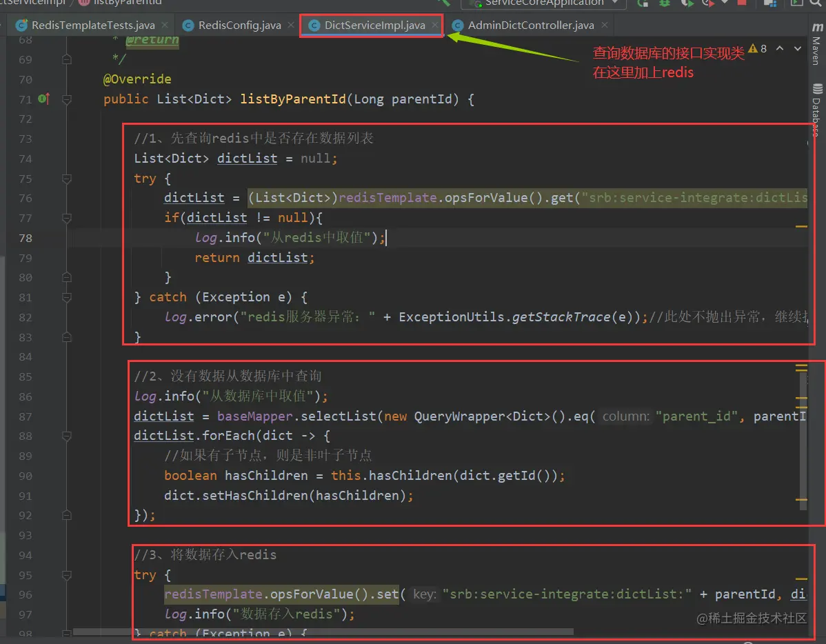Image resolution: width=826 pixels, height=644 pixels.
Task: Click fold end marker on line 80
Action: [x=67, y=277]
